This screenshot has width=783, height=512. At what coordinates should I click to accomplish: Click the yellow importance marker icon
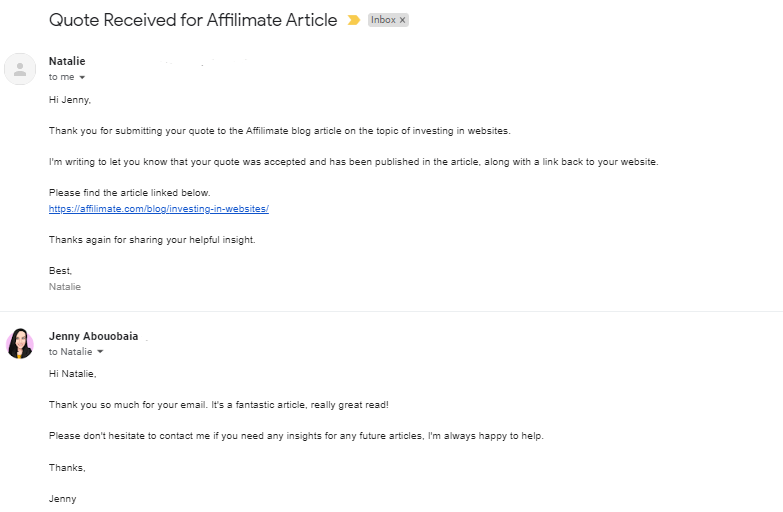(353, 20)
